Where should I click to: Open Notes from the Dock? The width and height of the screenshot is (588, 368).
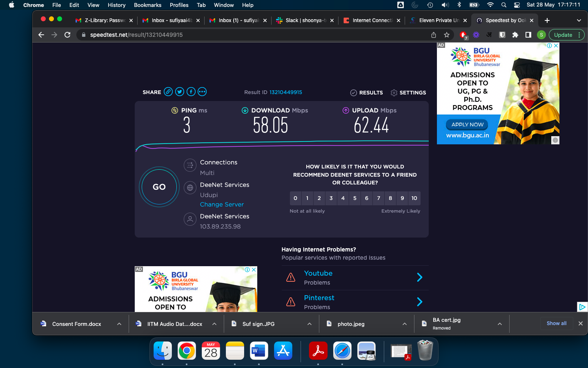[235, 351]
